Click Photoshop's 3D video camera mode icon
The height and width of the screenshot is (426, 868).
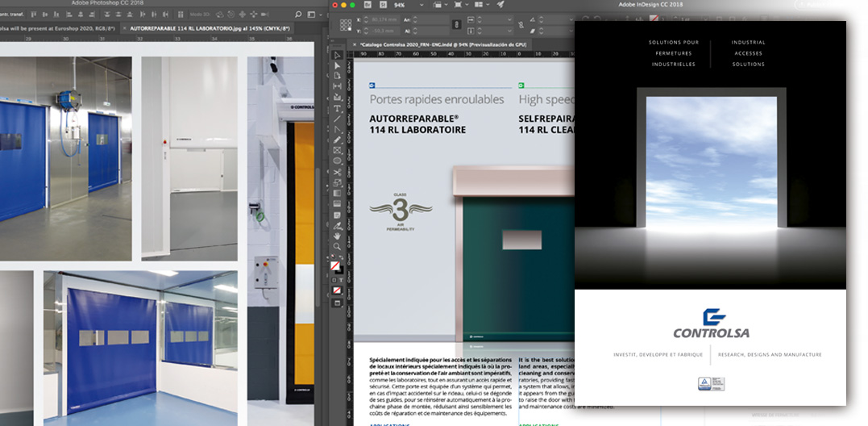[x=265, y=15]
